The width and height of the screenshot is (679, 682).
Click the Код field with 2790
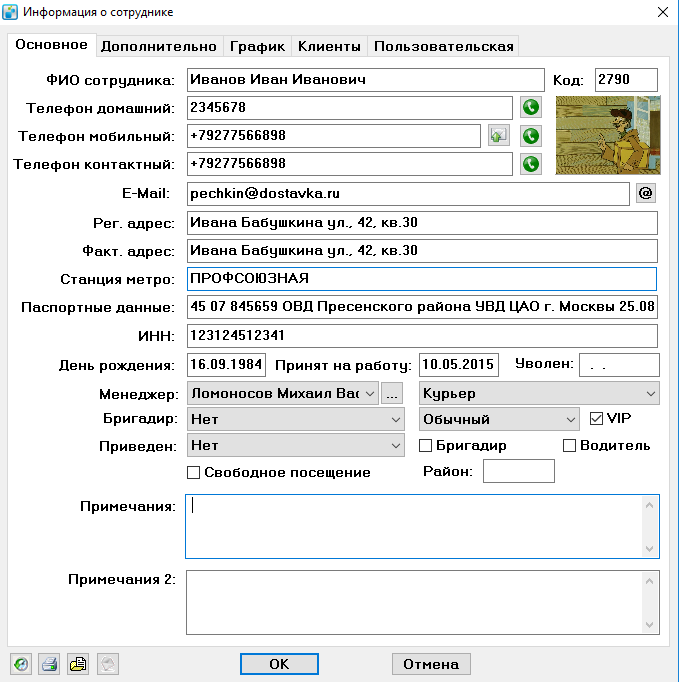pyautogui.click(x=626, y=80)
